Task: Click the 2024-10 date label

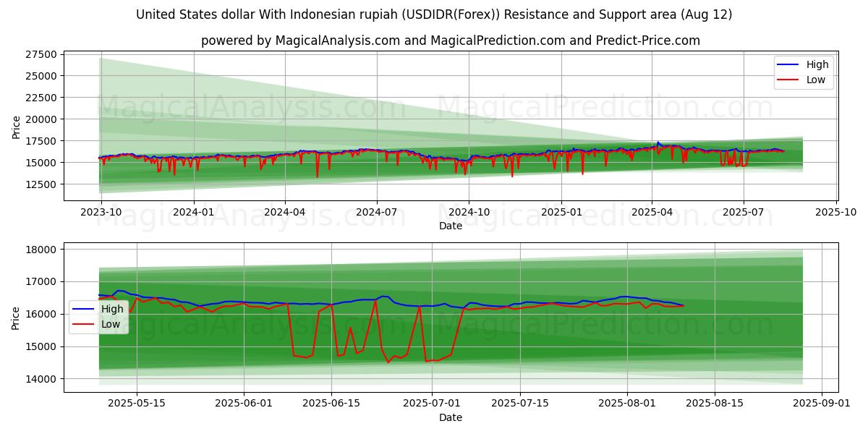Action: tap(469, 213)
